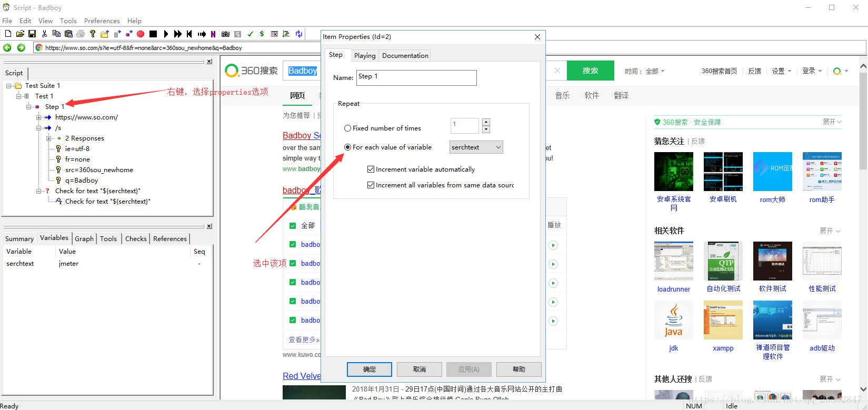The height and width of the screenshot is (410, 868).
Task: Print using the printer toolbar icon
Action: click(x=81, y=34)
